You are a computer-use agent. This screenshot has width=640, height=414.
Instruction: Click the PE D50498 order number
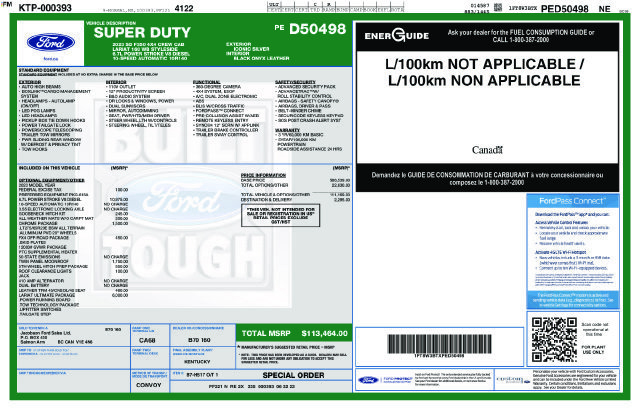pos(310,29)
